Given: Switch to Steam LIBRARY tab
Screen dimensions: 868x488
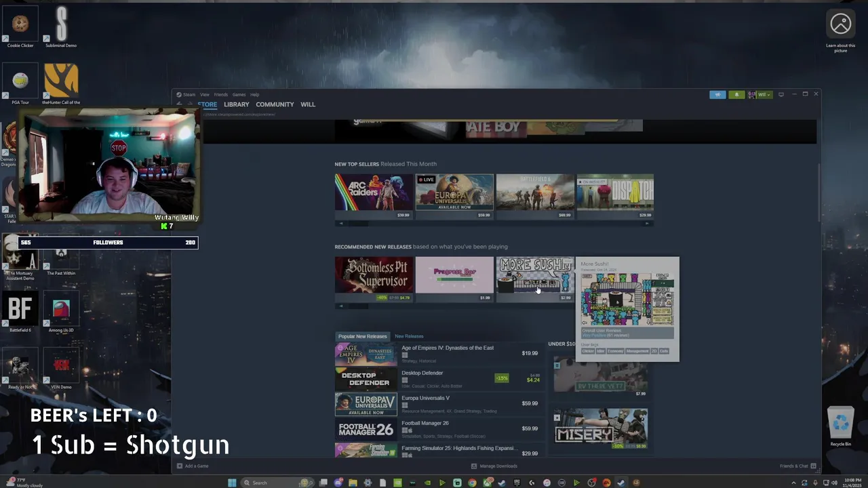Looking at the screenshot, I should [x=237, y=104].
